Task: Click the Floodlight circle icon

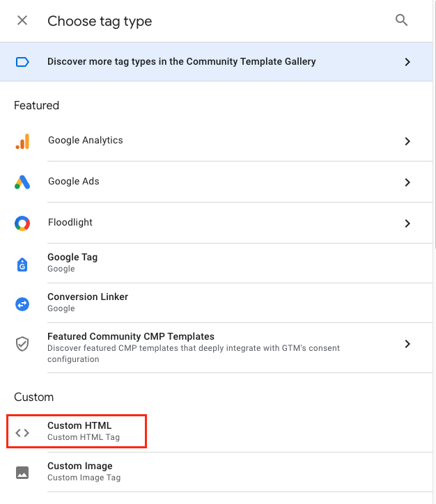Action: [x=22, y=223]
